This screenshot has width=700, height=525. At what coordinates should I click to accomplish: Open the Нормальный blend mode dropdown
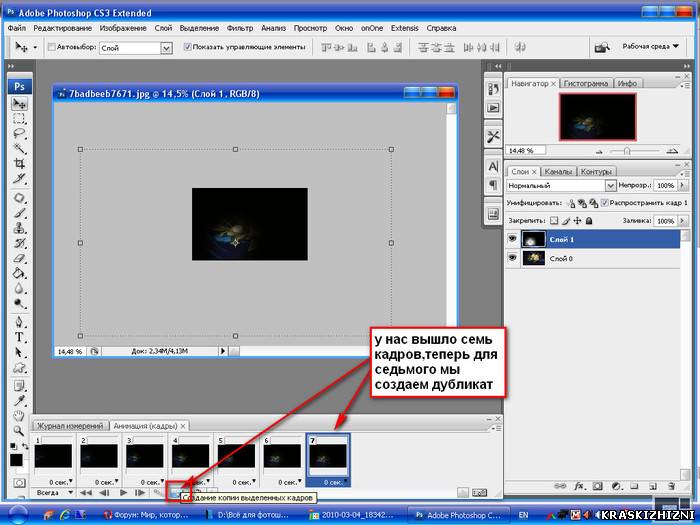(610, 185)
